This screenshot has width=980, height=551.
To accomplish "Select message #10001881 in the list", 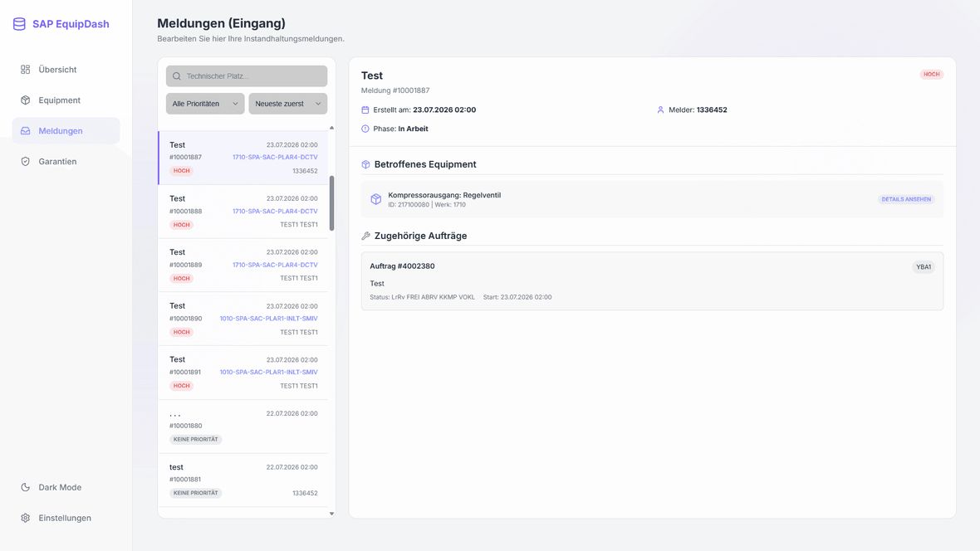I will (243, 480).
